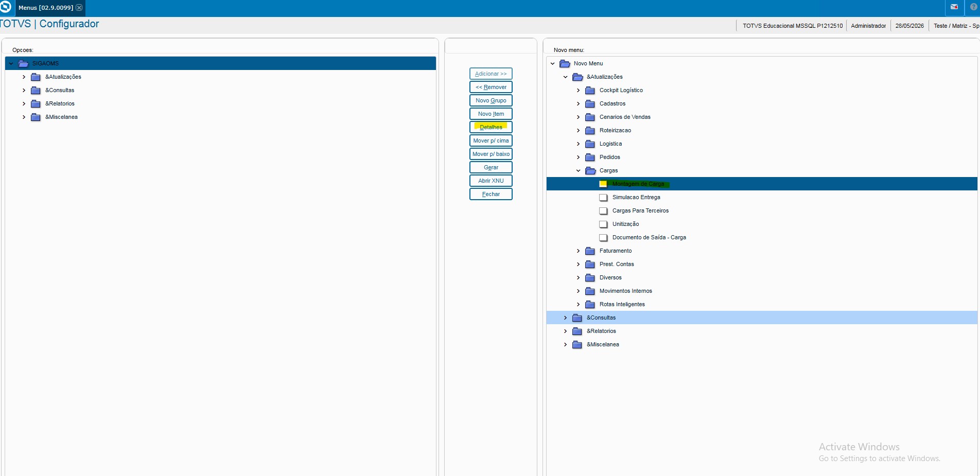Image resolution: width=980 pixels, height=476 pixels.
Task: Expand the Rotas Inteligentes group
Action: tap(578, 304)
